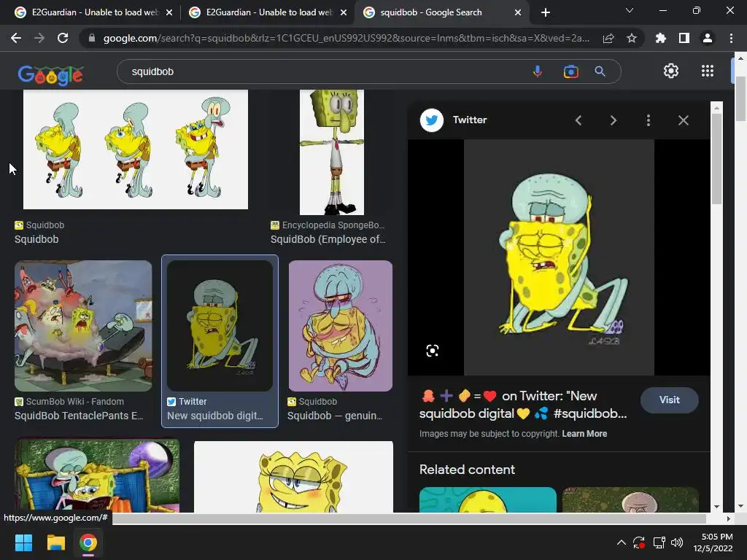Click the preview panel scrollbar down arrow
Viewport: 747px width, 560px height.
point(716,507)
